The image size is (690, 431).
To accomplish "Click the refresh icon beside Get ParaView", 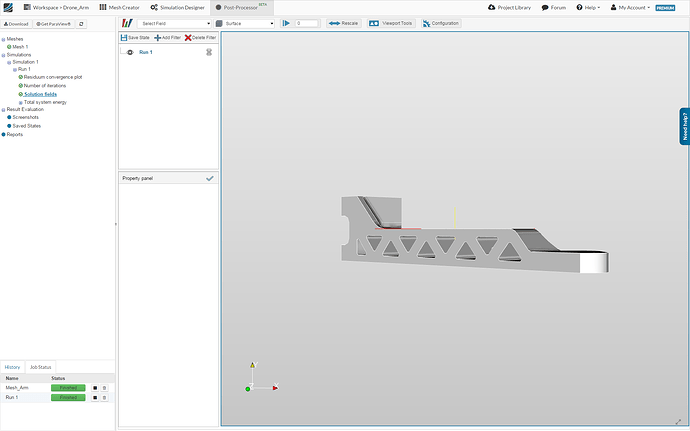I will click(x=81, y=23).
